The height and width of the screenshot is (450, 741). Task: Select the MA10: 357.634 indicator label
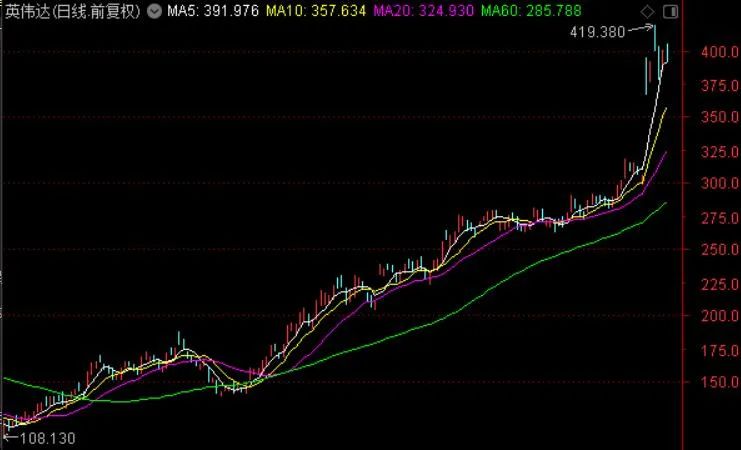316,11
